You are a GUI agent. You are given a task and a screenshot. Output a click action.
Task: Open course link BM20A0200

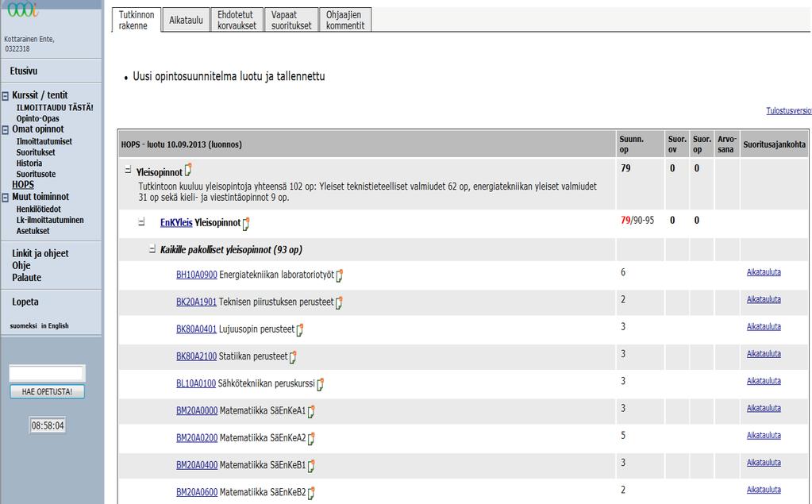pyautogui.click(x=197, y=437)
